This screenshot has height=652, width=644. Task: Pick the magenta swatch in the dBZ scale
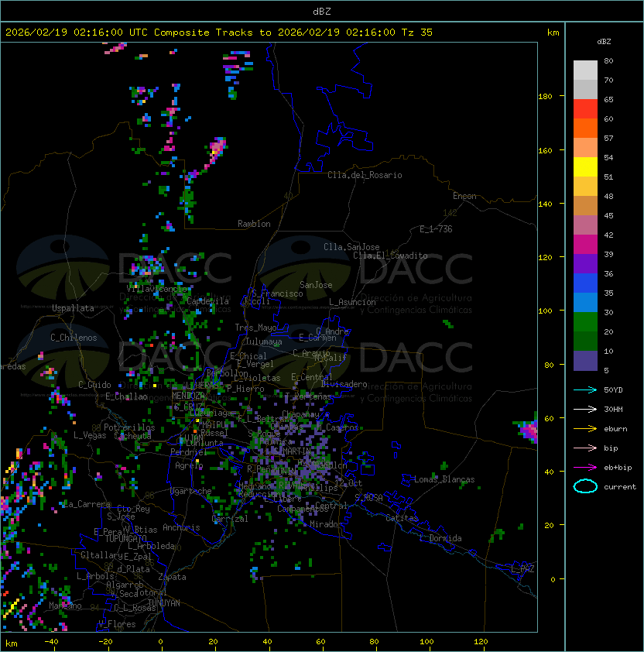point(585,245)
